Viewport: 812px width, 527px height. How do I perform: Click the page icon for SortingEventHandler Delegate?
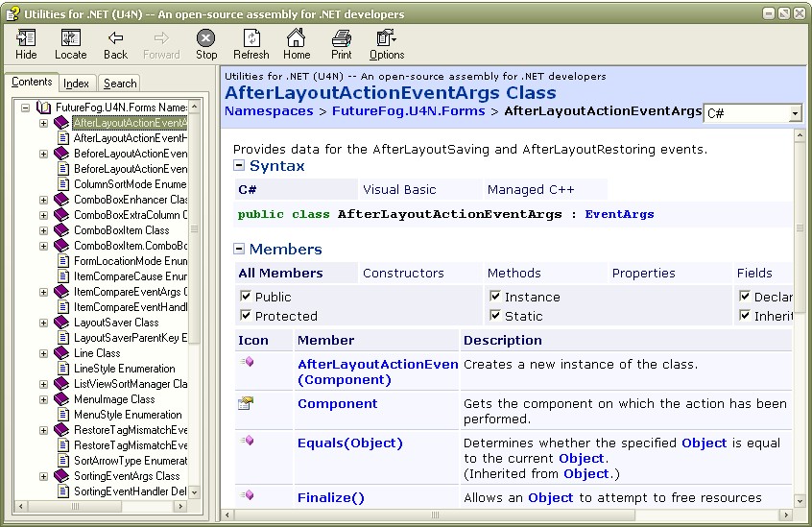point(63,491)
